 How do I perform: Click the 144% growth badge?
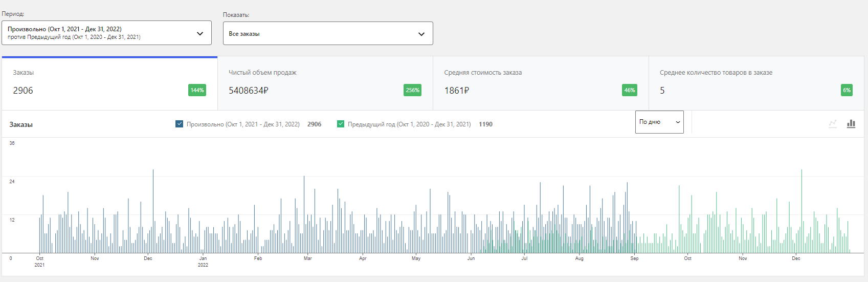[x=197, y=90]
